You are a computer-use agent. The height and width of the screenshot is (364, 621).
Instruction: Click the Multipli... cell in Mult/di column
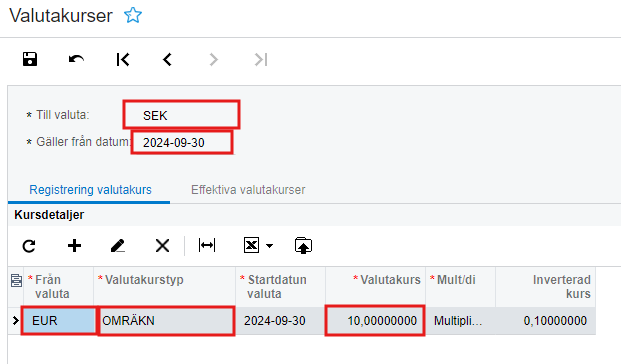pyautogui.click(x=460, y=320)
